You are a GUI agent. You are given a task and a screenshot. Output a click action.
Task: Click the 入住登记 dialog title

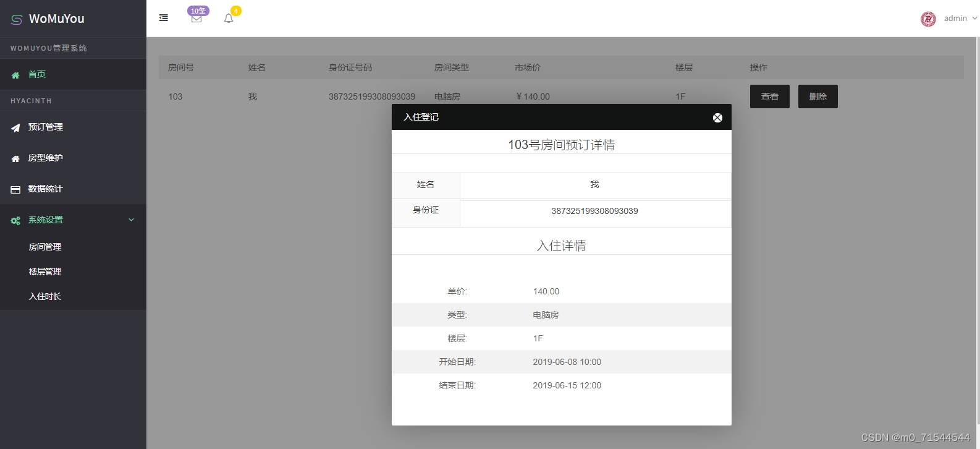tap(421, 117)
